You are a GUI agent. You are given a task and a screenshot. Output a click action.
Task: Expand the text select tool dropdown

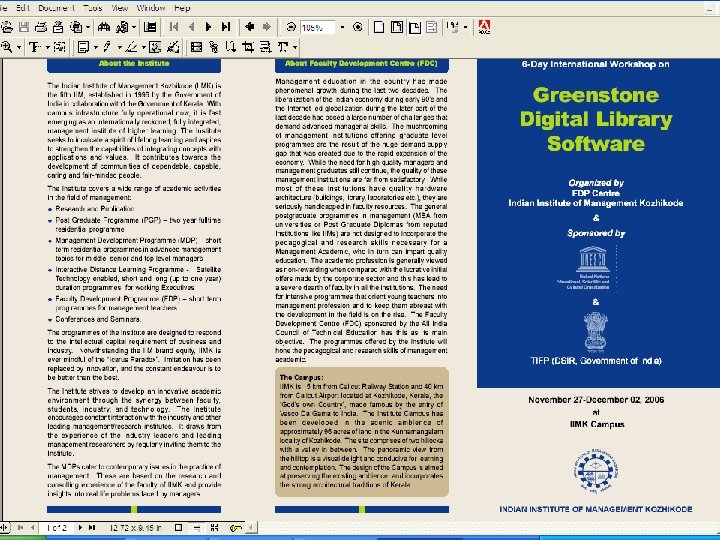[x=47, y=47]
